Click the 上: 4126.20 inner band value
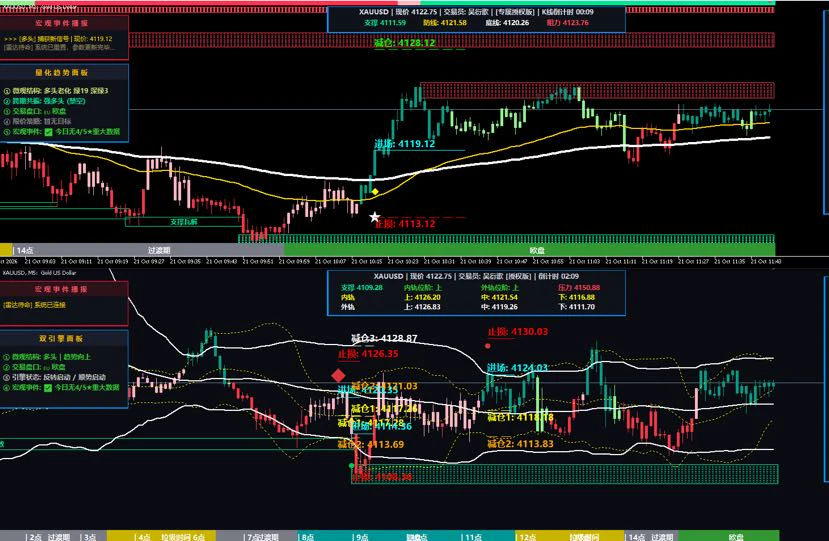The image size is (829, 541). tap(422, 297)
